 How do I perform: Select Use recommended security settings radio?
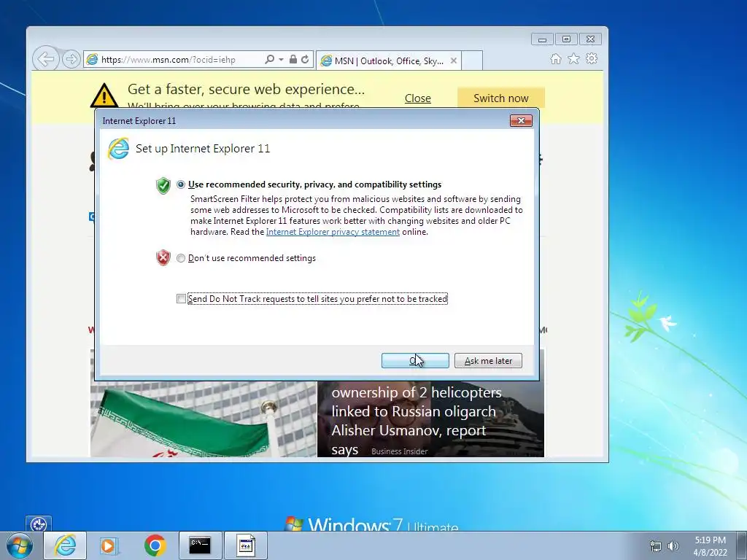pos(181,184)
